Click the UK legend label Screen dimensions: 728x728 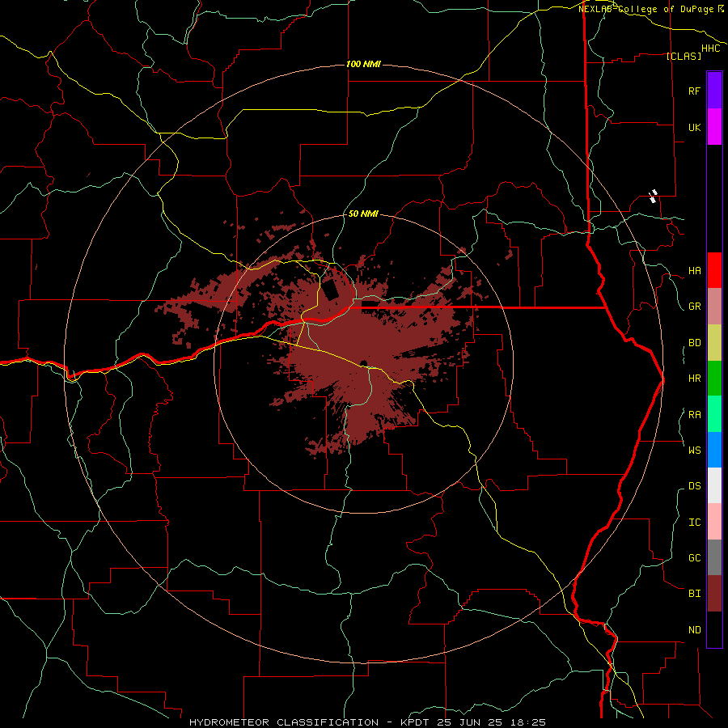694,127
